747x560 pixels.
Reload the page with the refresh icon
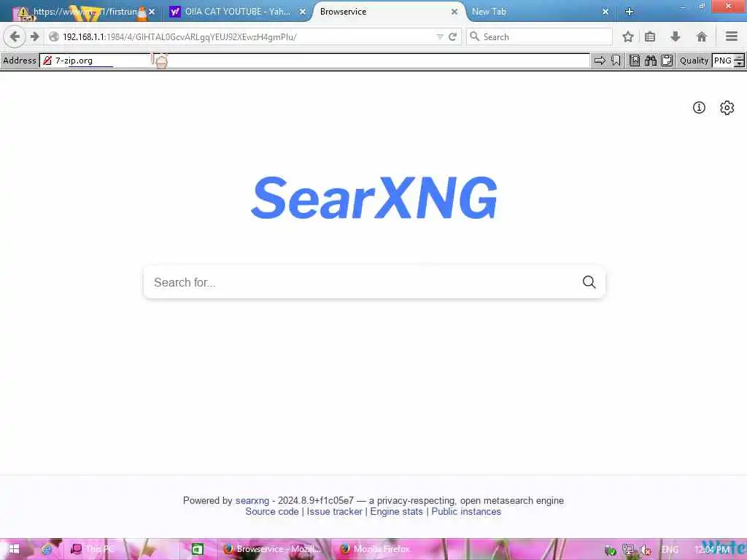(452, 36)
